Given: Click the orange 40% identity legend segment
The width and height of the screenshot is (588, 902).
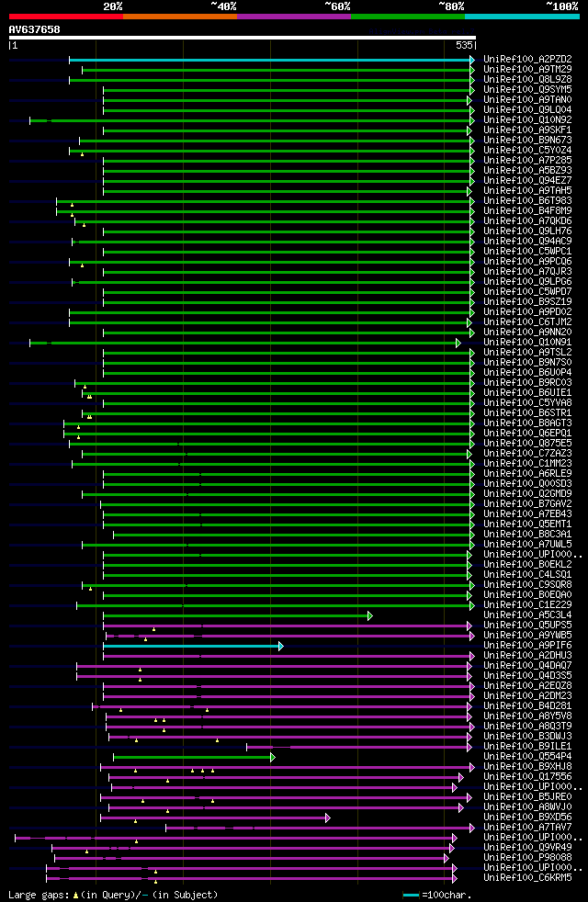Looking at the screenshot, I should (180, 17).
